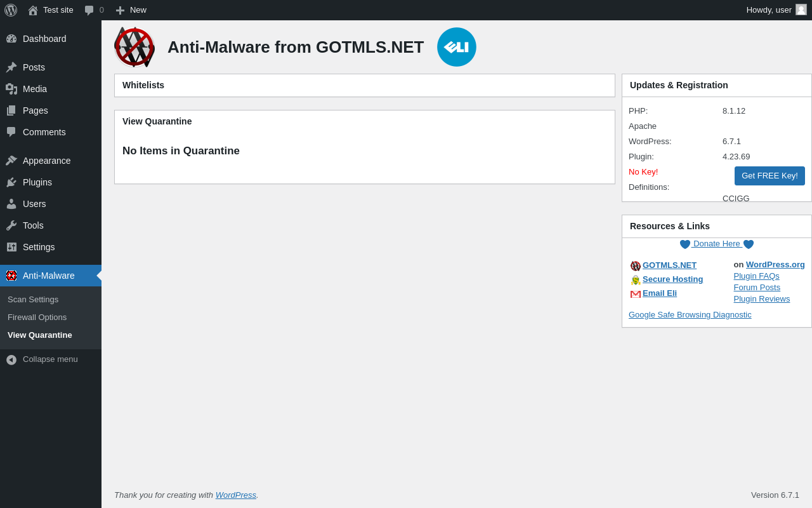Click the Tools wrench icon
The width and height of the screenshot is (812, 508).
[11, 225]
